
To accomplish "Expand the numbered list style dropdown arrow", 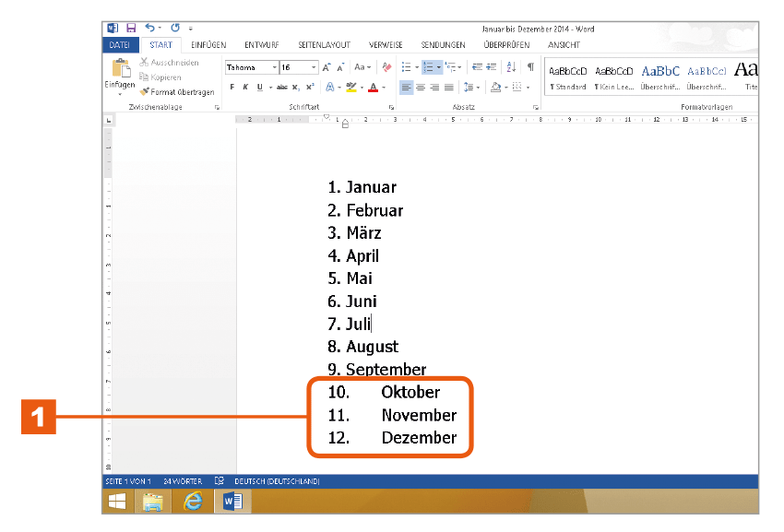I will [439, 67].
